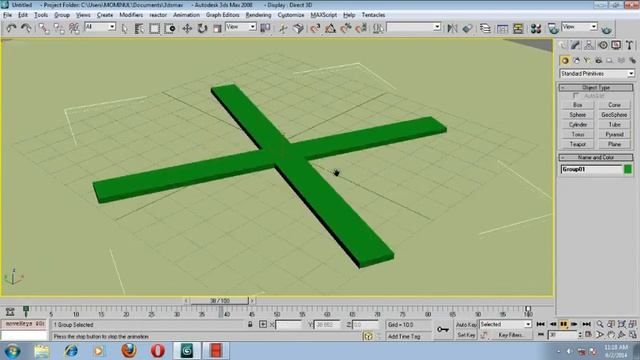Open the File menu
640x360 pixels.
tap(7, 15)
